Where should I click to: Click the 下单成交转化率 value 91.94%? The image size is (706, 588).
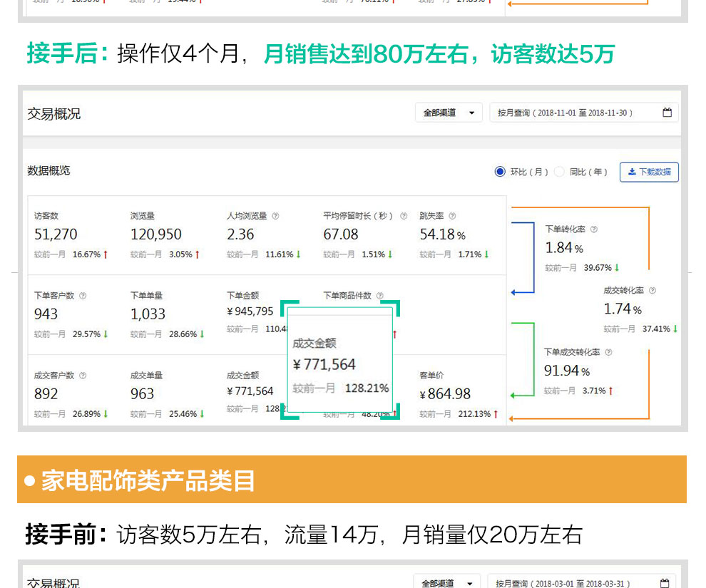coord(567,371)
